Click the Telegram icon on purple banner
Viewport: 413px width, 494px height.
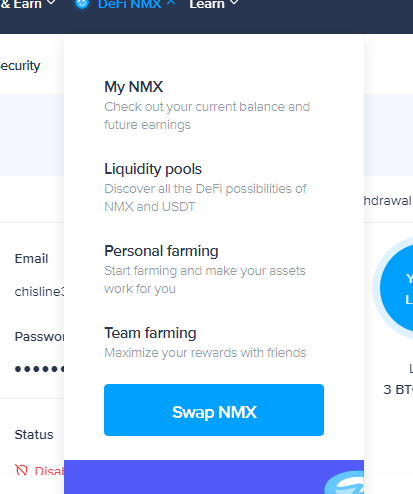(x=345, y=483)
